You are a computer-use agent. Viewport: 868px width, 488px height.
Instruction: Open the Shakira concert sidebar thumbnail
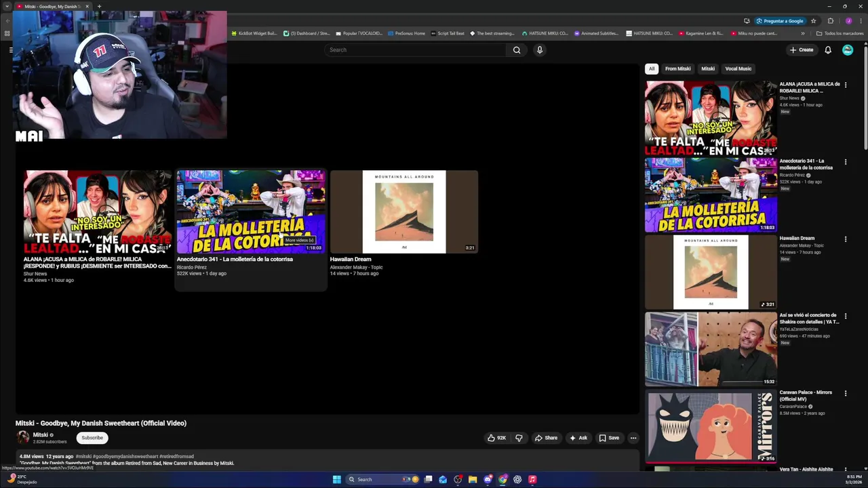tap(711, 349)
